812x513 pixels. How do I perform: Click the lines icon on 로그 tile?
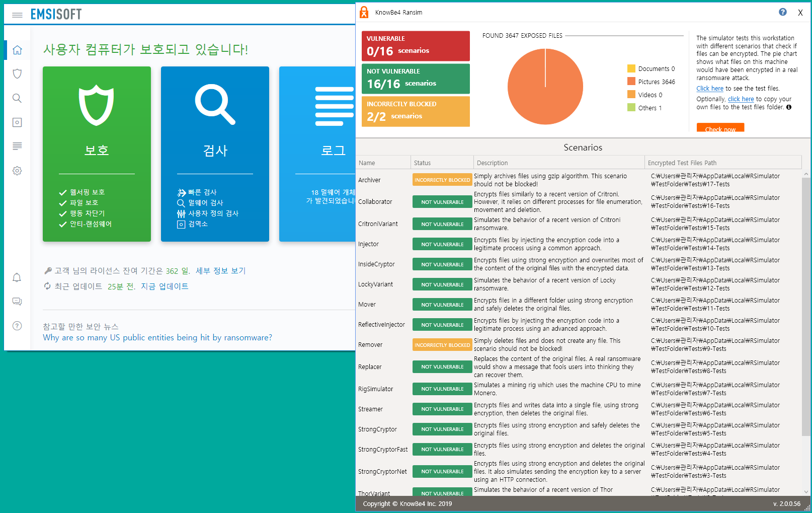pyautogui.click(x=335, y=106)
